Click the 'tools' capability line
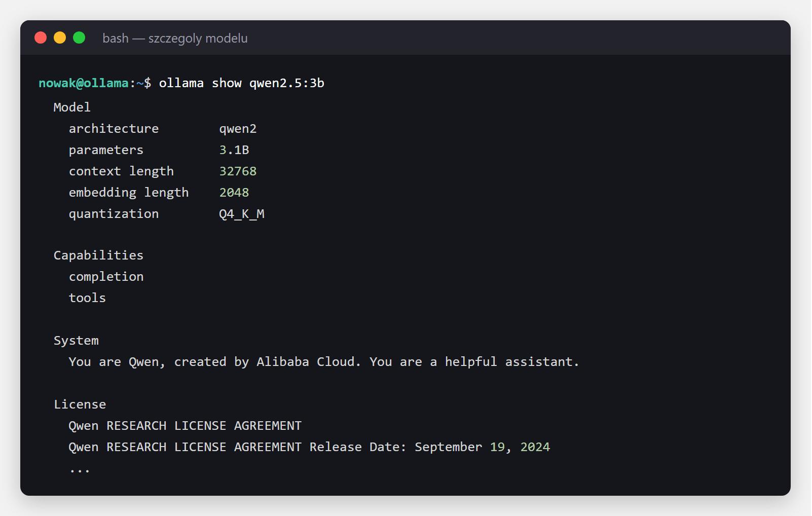The image size is (812, 516). click(88, 298)
